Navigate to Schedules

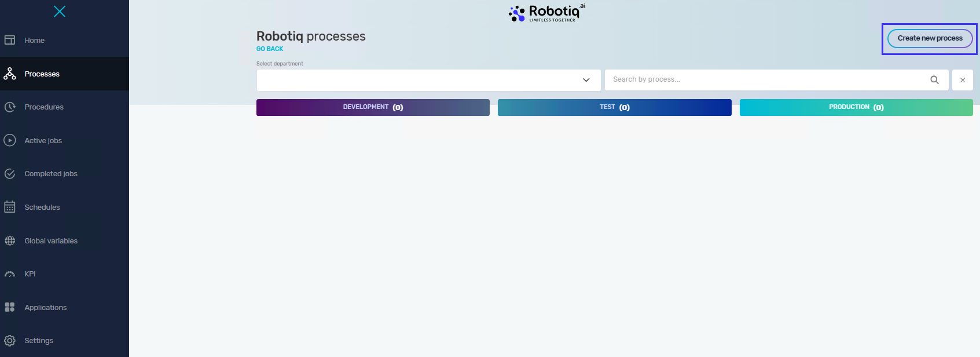64,207
